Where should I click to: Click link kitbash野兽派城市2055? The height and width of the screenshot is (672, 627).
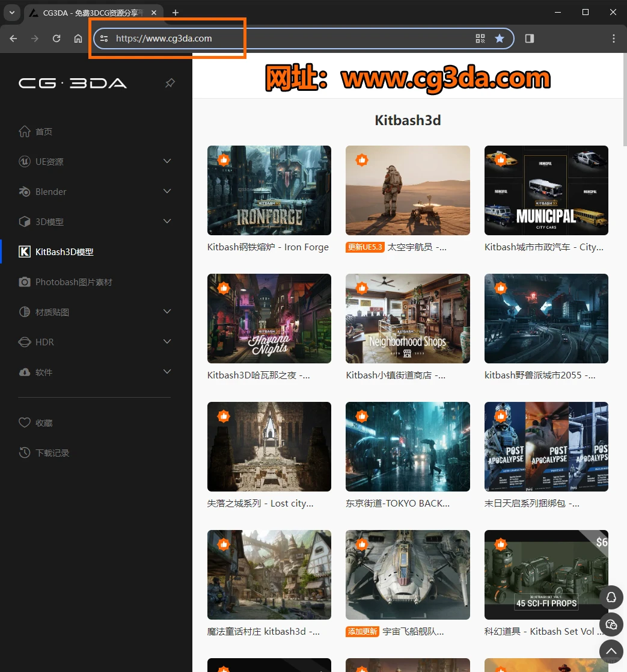point(540,375)
